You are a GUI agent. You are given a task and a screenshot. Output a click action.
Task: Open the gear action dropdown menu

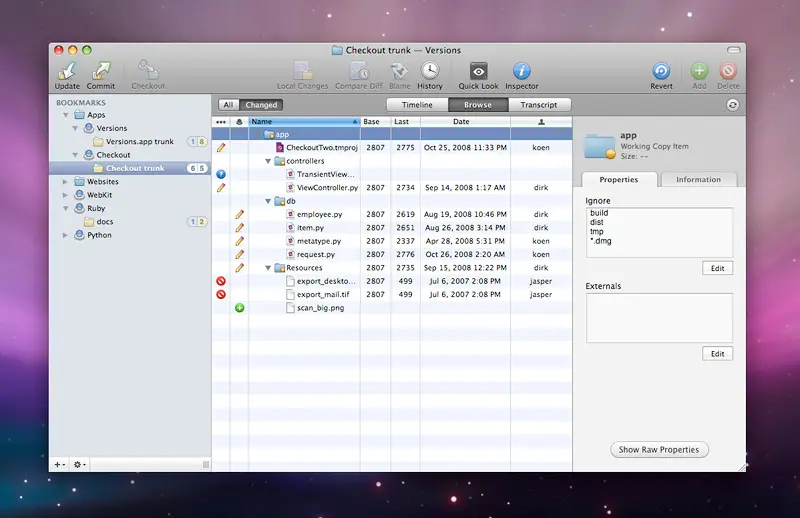click(x=80, y=465)
